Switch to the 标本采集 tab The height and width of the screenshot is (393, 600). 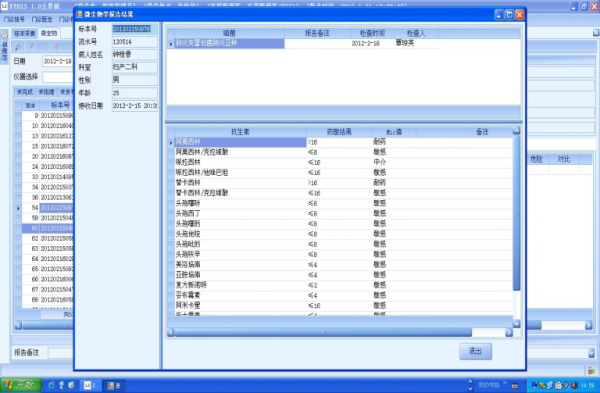point(25,33)
